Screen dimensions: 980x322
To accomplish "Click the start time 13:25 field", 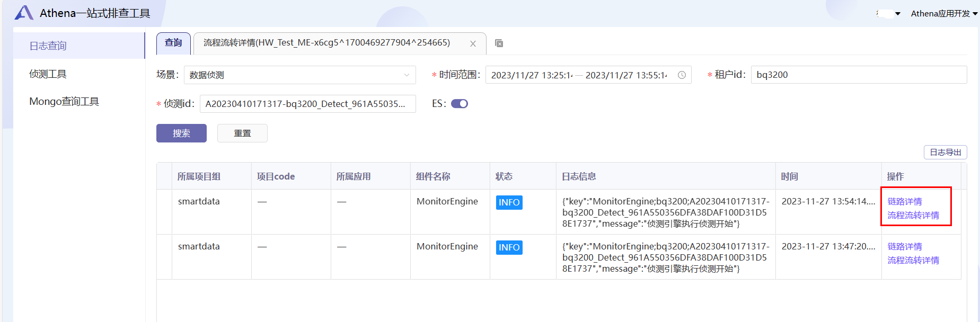I will pyautogui.click(x=532, y=75).
